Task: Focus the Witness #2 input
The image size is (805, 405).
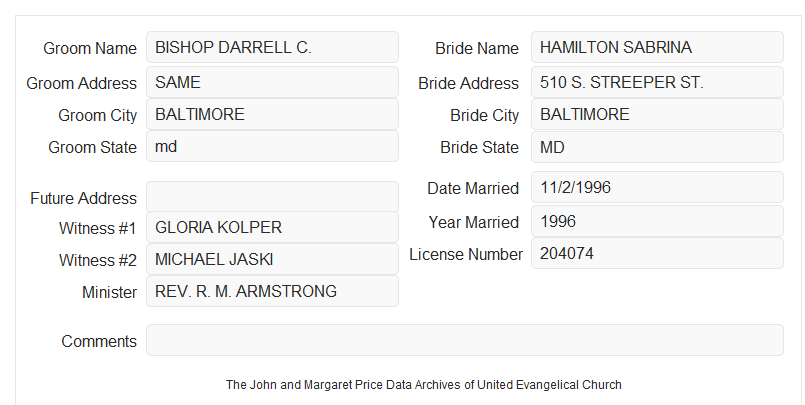Action: (272, 259)
